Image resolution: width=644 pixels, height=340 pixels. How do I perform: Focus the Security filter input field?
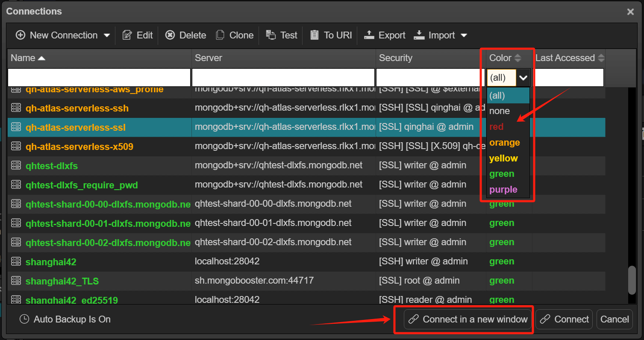[431, 77]
